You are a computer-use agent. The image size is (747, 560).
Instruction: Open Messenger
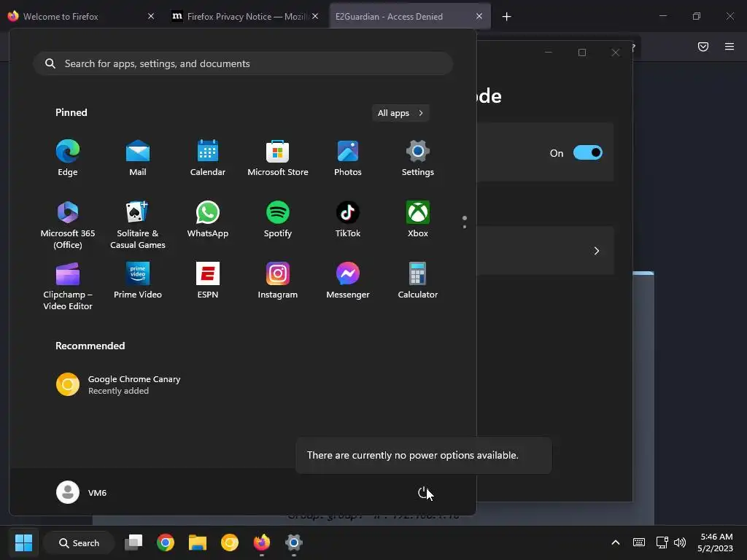pyautogui.click(x=348, y=281)
